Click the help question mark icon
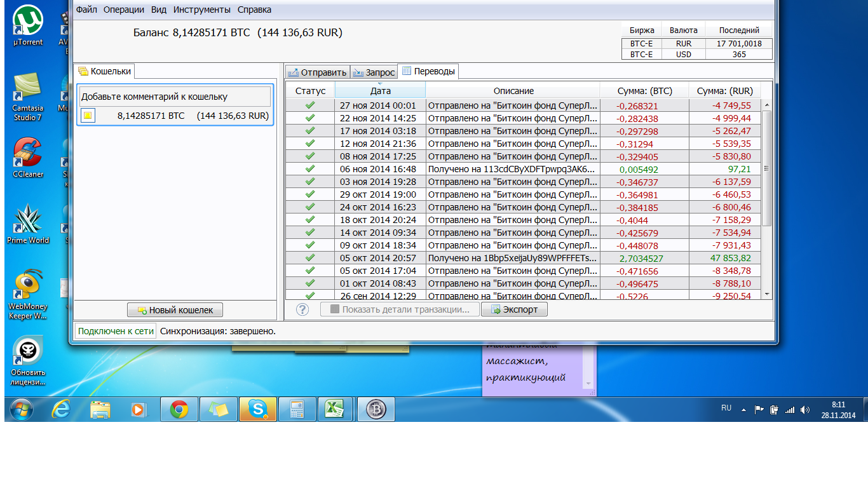Image resolution: width=868 pixels, height=488 pixels. [x=302, y=309]
